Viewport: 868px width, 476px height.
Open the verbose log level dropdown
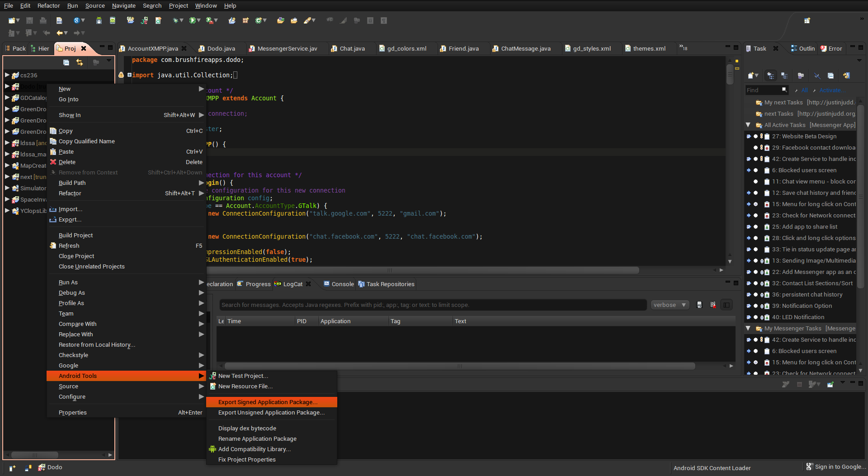(669, 305)
